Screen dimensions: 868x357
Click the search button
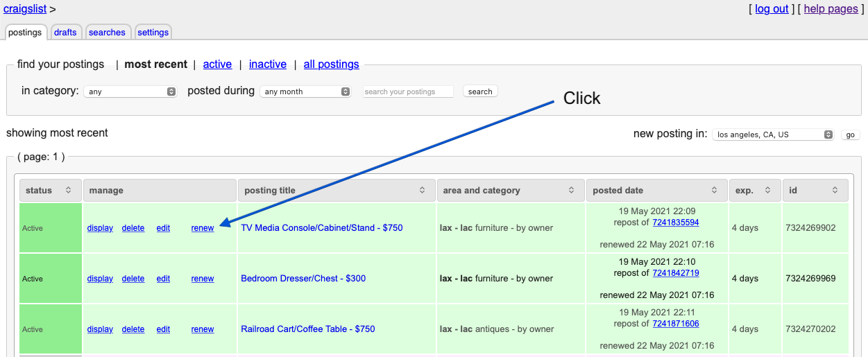point(480,92)
